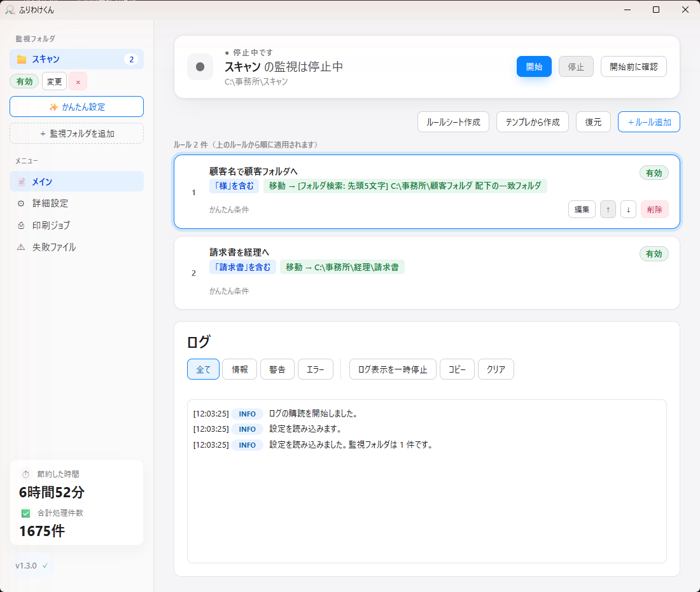Click 変更 button under スキャン folder
The image size is (700, 592).
pyautogui.click(x=55, y=81)
